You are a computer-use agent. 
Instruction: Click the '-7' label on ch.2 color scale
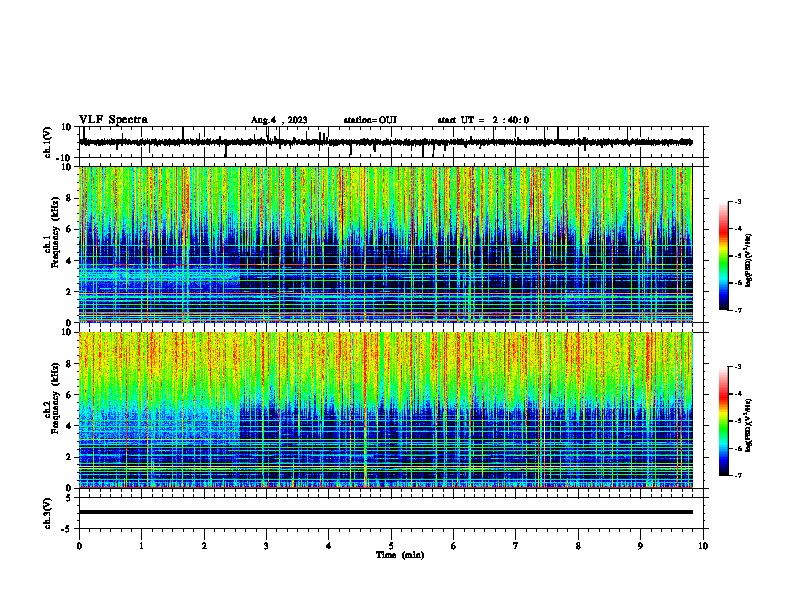tap(738, 475)
